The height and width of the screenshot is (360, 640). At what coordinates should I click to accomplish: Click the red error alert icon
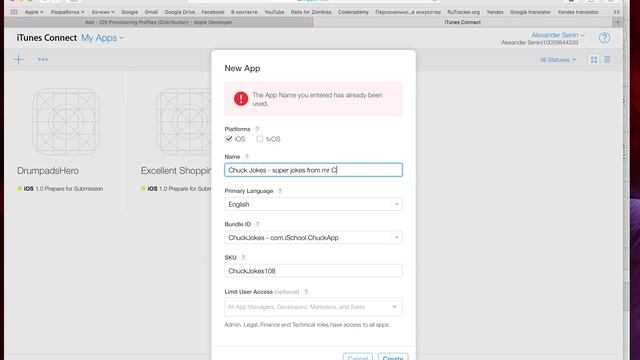click(241, 98)
